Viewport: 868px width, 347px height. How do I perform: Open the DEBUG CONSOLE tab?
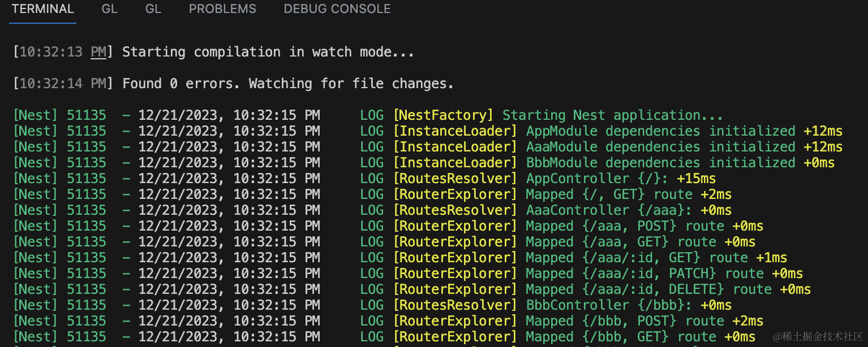(337, 9)
